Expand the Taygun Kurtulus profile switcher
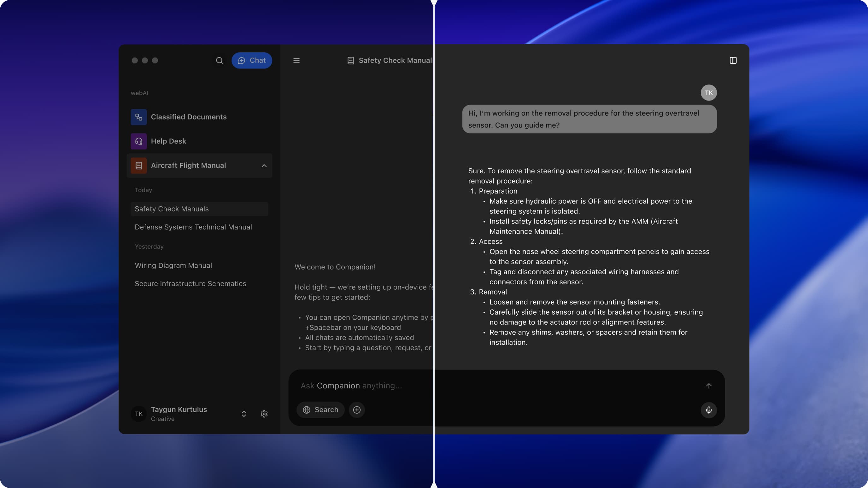Viewport: 868px width, 488px height. [243, 414]
